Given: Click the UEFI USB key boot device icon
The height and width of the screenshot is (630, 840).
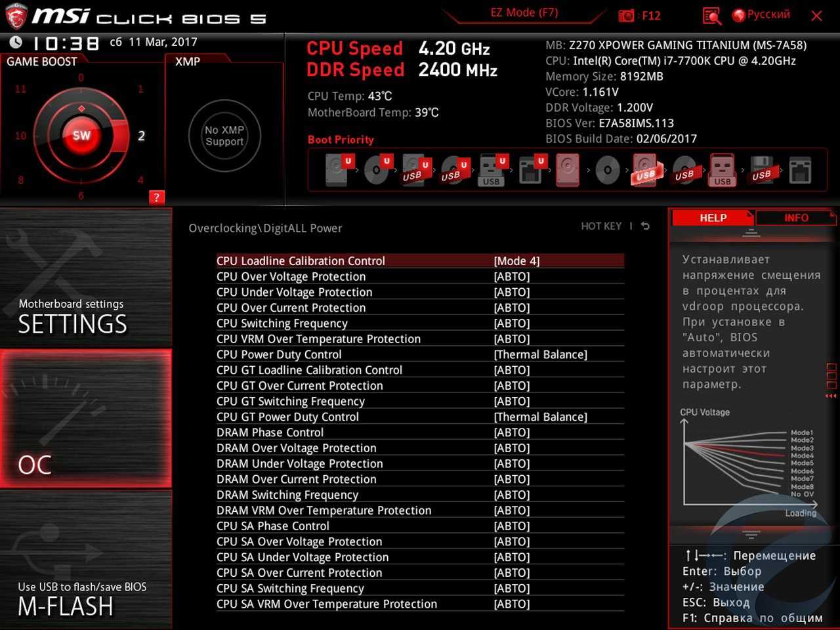Looking at the screenshot, I should [x=491, y=171].
